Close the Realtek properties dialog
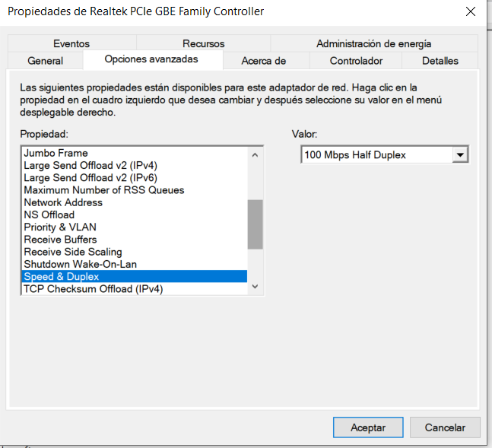 (471, 11)
